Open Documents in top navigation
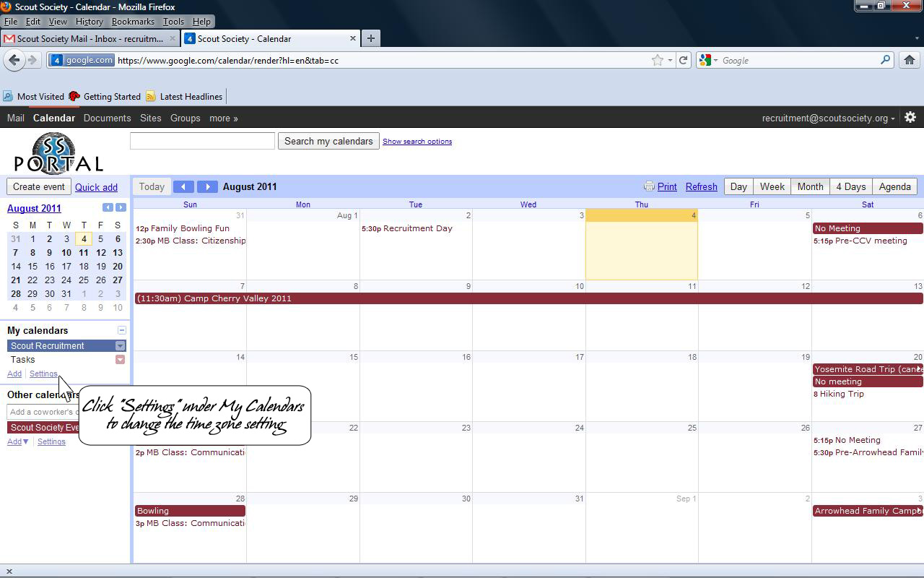Image resolution: width=924 pixels, height=578 pixels. tap(107, 118)
